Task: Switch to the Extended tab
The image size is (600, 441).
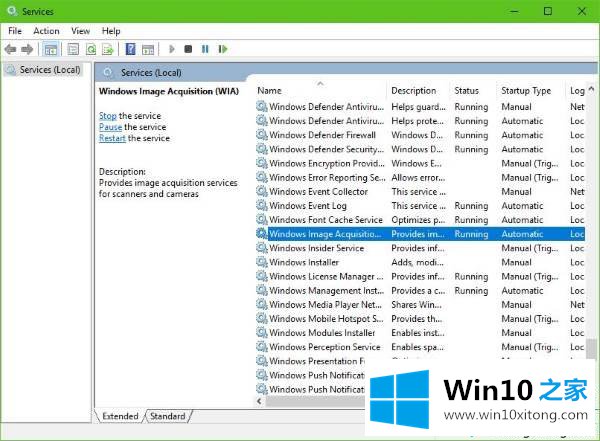Action: point(120,416)
